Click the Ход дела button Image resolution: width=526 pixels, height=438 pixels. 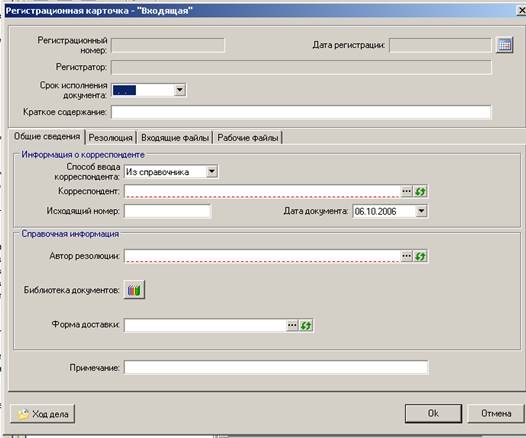point(43,414)
